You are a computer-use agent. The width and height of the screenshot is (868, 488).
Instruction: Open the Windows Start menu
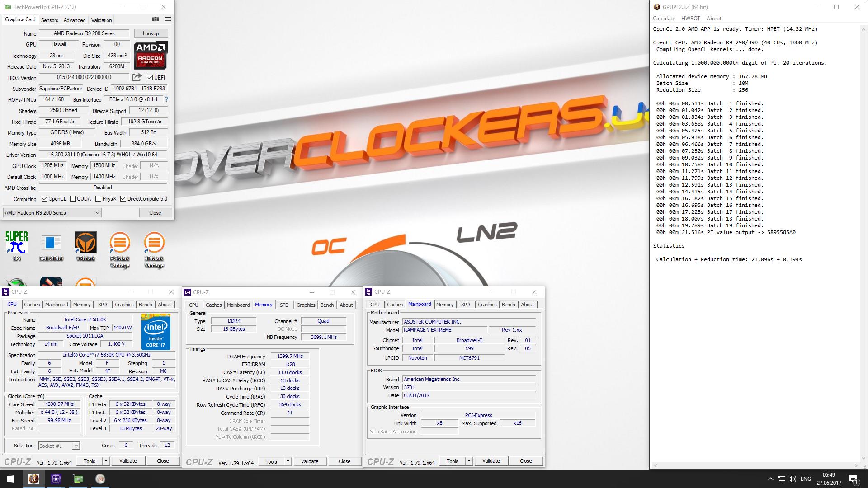[11, 479]
